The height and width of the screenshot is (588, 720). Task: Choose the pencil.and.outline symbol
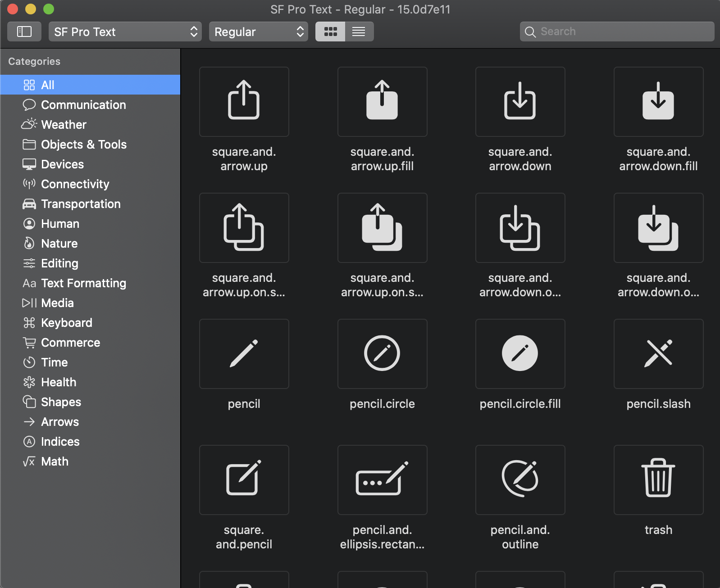click(x=520, y=480)
